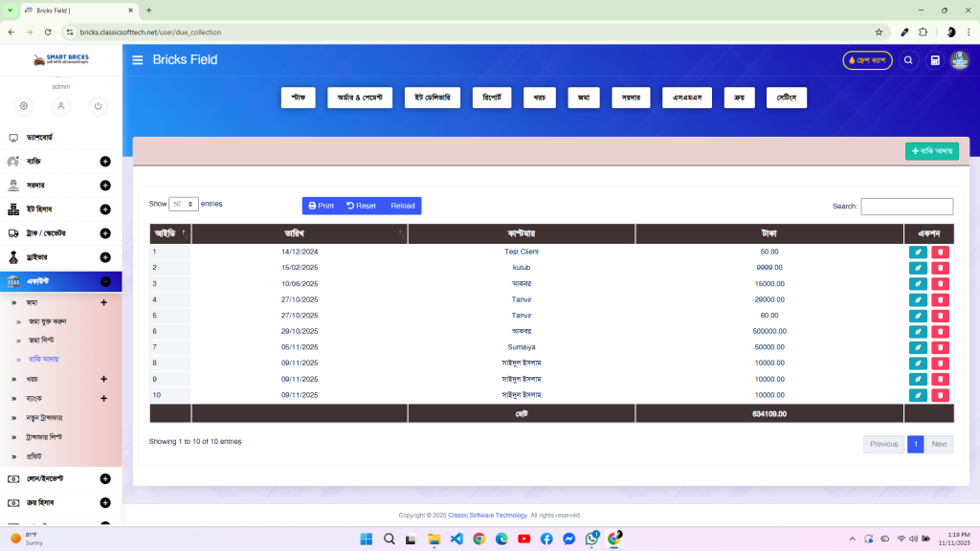Select the person profile icon in sidebar

(x=59, y=106)
